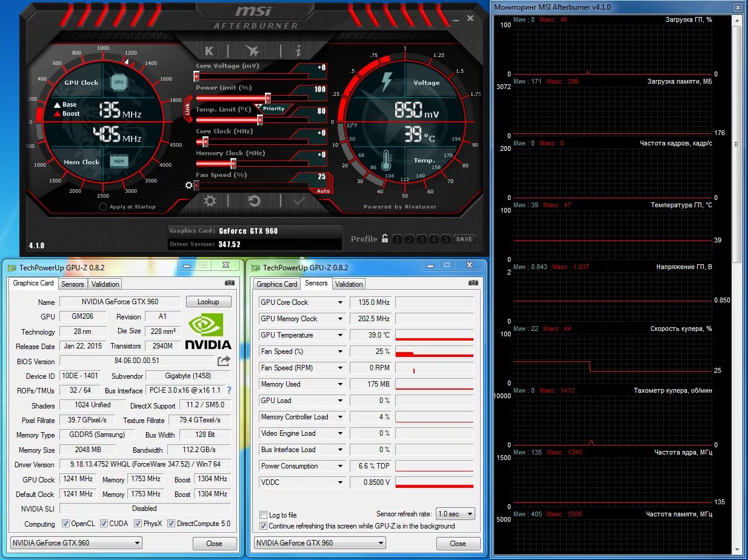Open Fan Speed (RPM) sensor dropdown
Viewport: 748px width, 560px height.
[340, 368]
